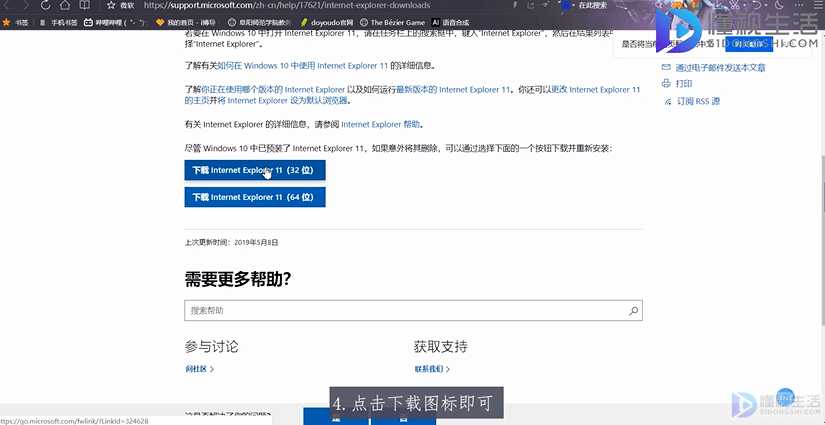Click the 获取支持 heading
Screen dimensions: 825x425
pos(441,347)
